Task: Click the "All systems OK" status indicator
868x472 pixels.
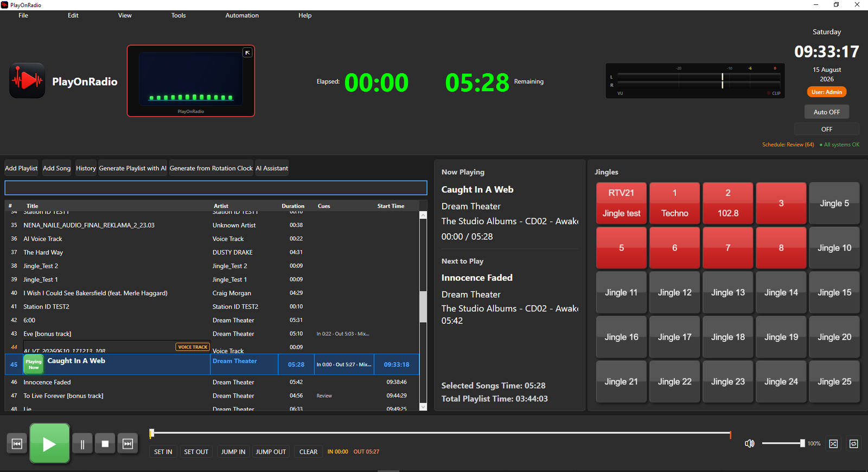Action: click(839, 145)
